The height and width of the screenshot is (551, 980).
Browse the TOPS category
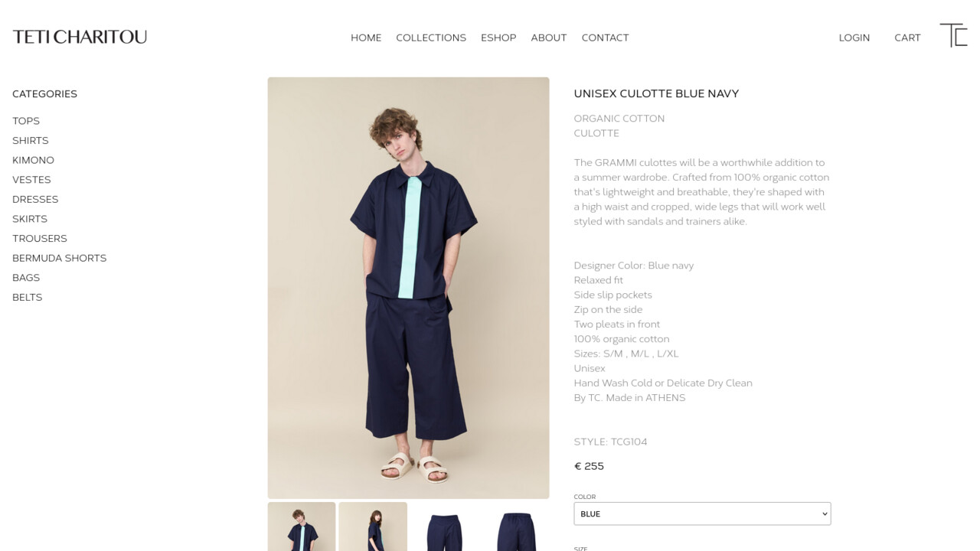coord(26,121)
